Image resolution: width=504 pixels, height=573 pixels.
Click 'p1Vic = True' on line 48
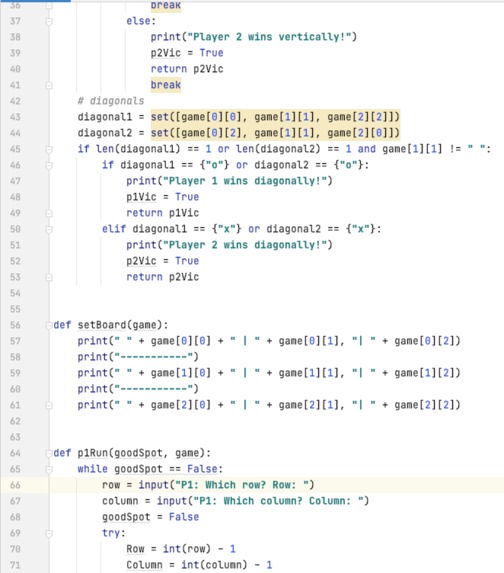[163, 197]
